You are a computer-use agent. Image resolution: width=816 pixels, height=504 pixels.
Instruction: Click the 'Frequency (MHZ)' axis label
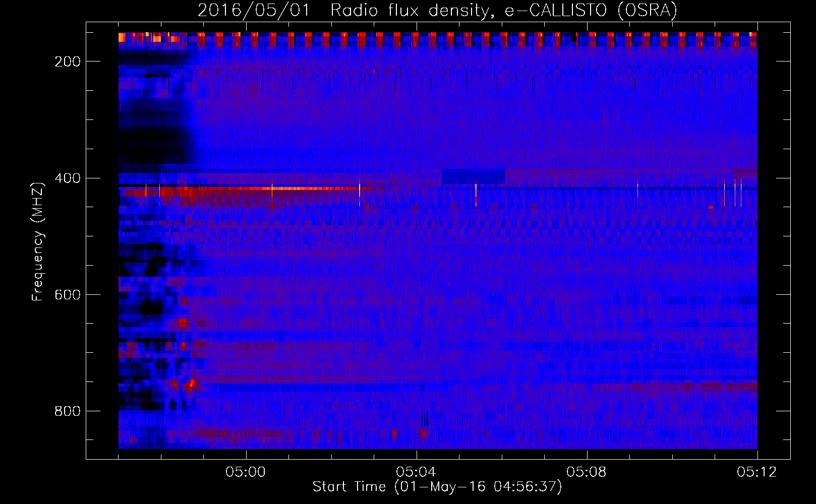click(x=38, y=241)
